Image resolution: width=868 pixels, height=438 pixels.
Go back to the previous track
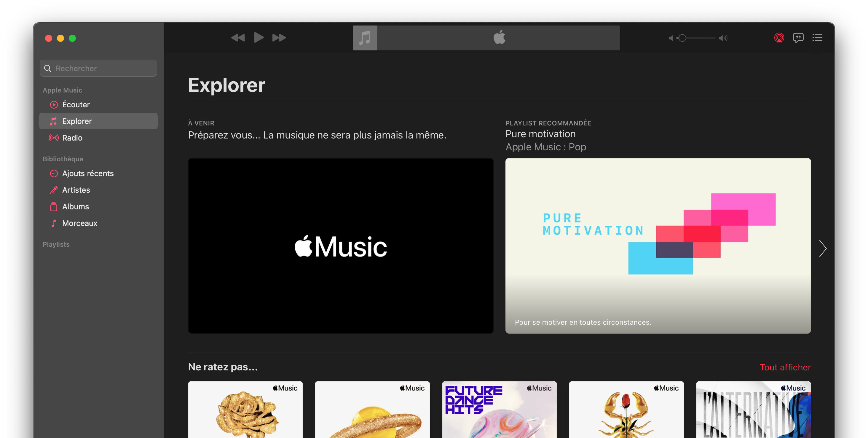point(238,37)
